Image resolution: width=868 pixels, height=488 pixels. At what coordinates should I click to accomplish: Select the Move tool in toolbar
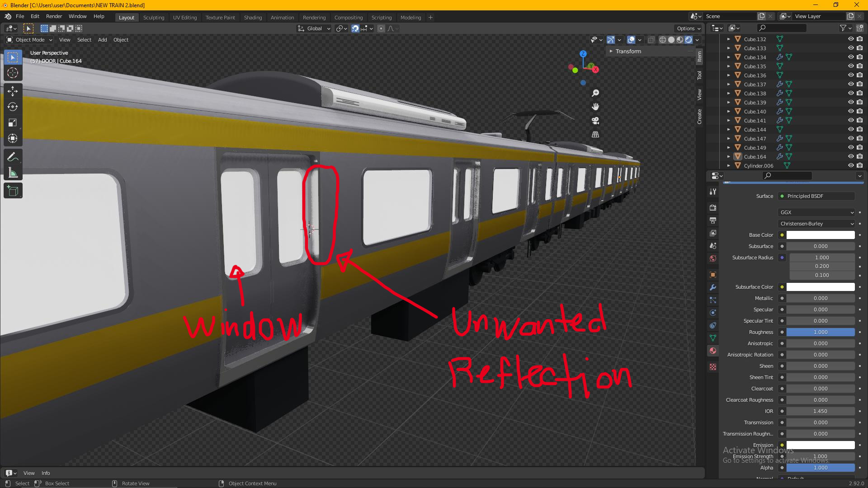[13, 90]
